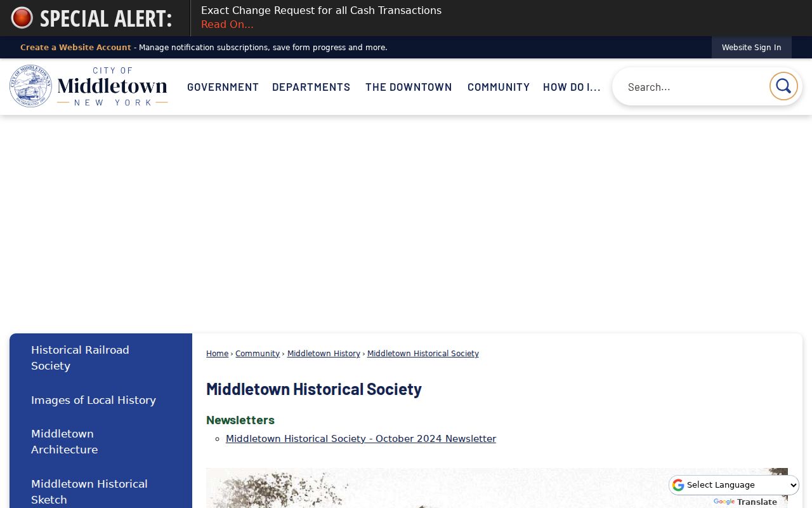
Task: Go to Historical Railroad Society page
Action: coord(80,358)
